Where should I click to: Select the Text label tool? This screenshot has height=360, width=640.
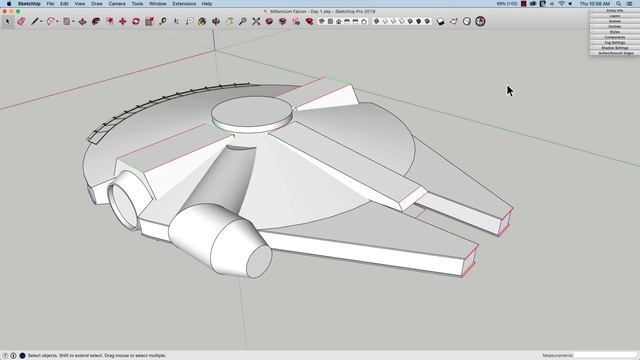coord(190,21)
